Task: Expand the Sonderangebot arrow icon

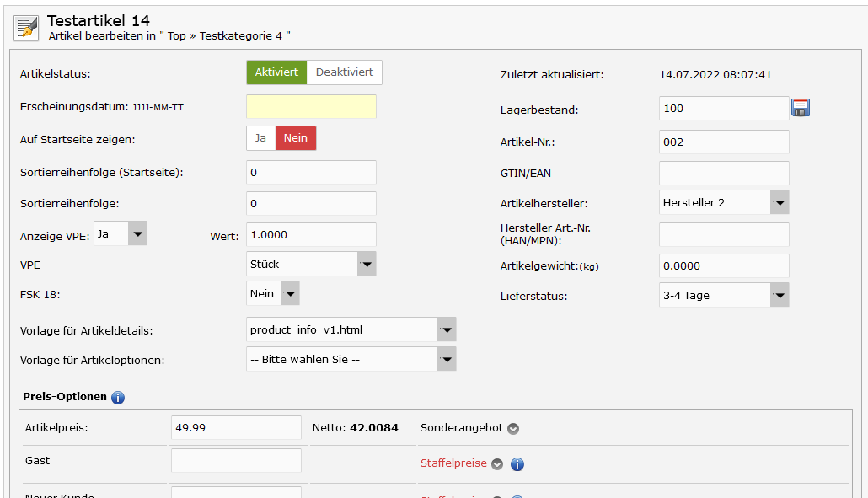Action: [x=513, y=428]
